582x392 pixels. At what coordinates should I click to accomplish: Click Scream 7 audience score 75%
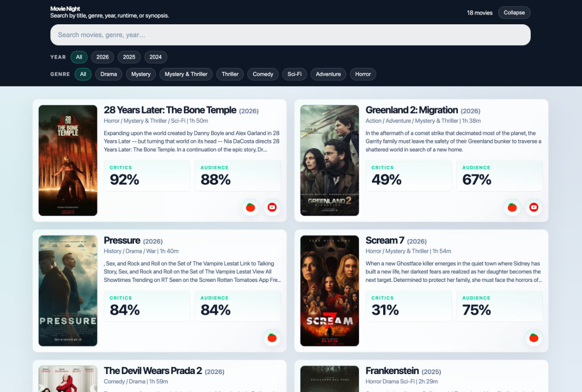point(500,306)
